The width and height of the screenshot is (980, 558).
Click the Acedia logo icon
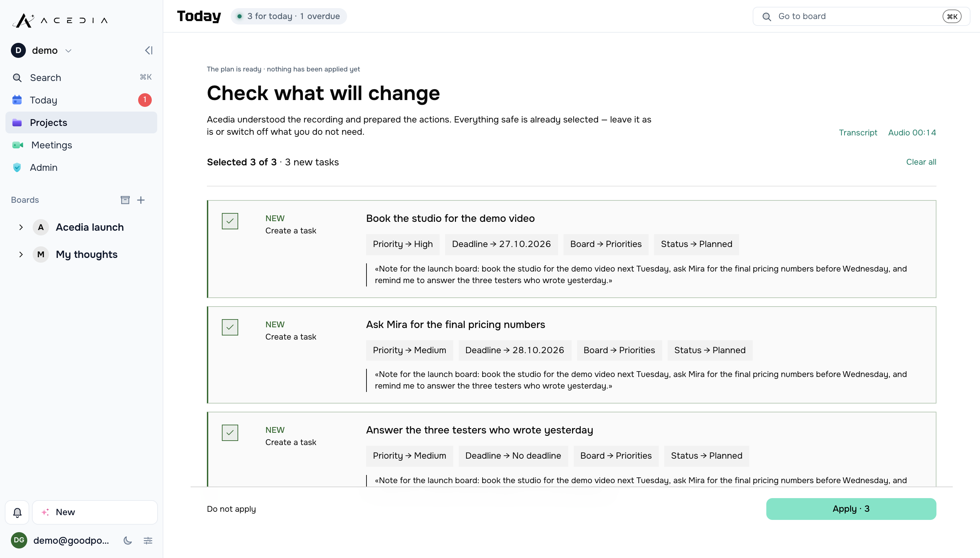tap(23, 20)
